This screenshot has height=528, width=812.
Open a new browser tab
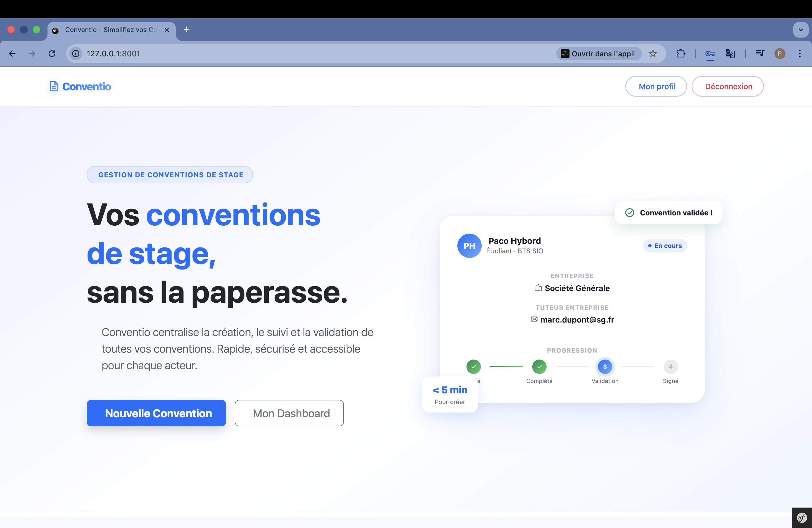(186, 29)
